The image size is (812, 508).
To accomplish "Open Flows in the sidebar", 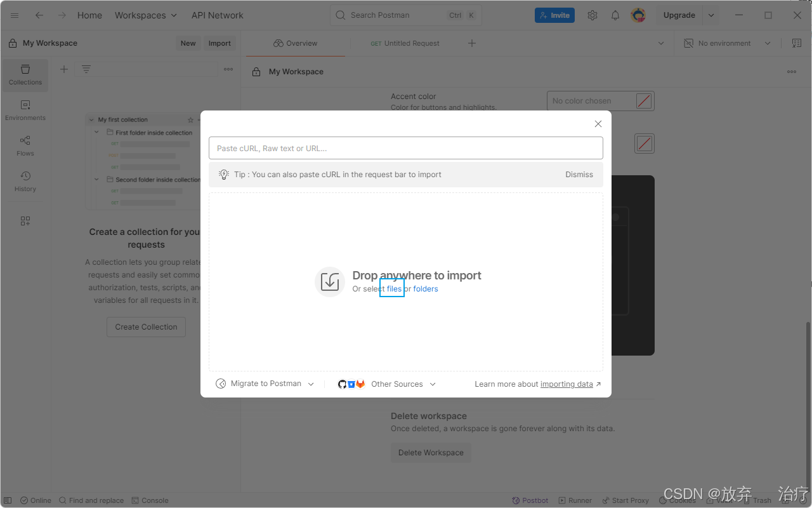I will [25, 146].
